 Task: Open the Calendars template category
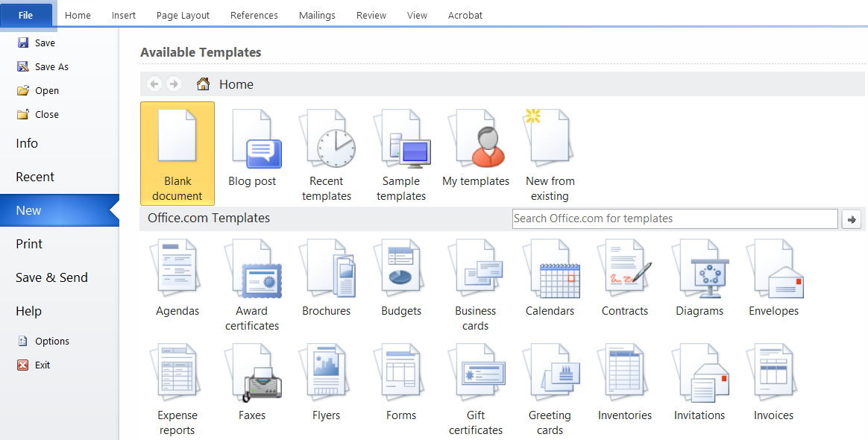[x=550, y=276]
